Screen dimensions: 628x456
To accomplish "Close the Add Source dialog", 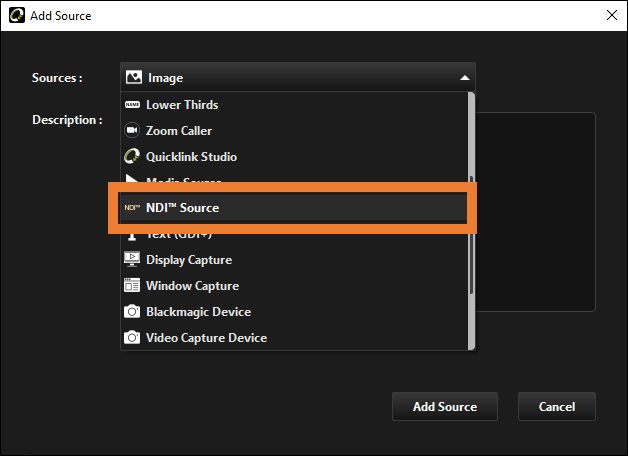I will [612, 15].
